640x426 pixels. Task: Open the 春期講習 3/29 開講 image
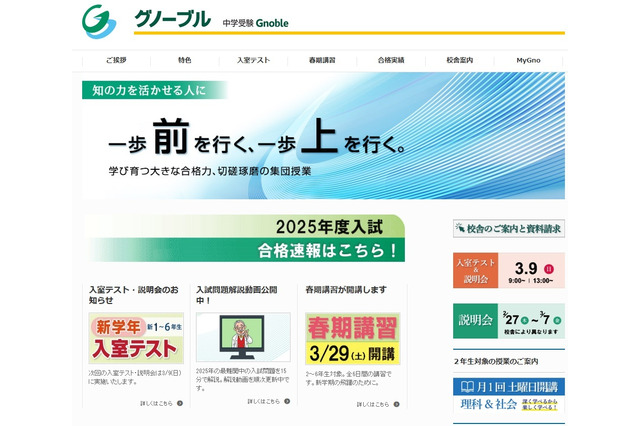(353, 339)
